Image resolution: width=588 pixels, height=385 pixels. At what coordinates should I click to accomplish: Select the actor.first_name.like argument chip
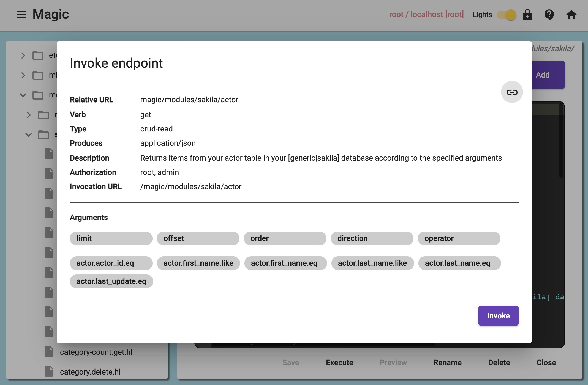click(x=198, y=263)
